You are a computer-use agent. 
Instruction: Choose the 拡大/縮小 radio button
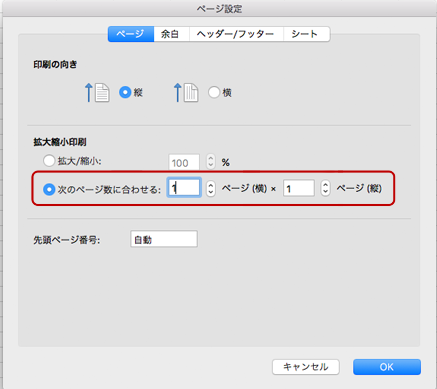coord(49,161)
